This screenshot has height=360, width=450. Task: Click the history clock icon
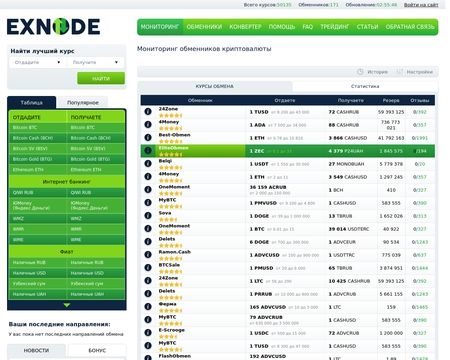coord(360,72)
